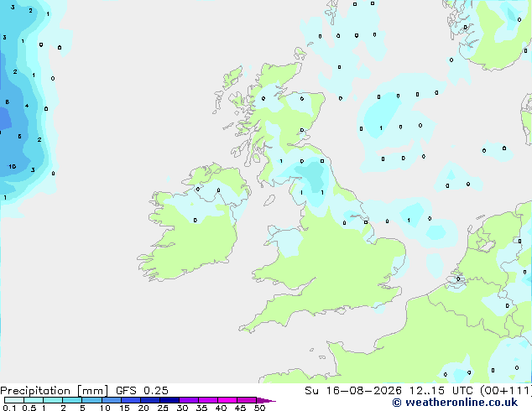
Task: Click the 0.5–1 mm legend swatch
Action: pos(34,400)
